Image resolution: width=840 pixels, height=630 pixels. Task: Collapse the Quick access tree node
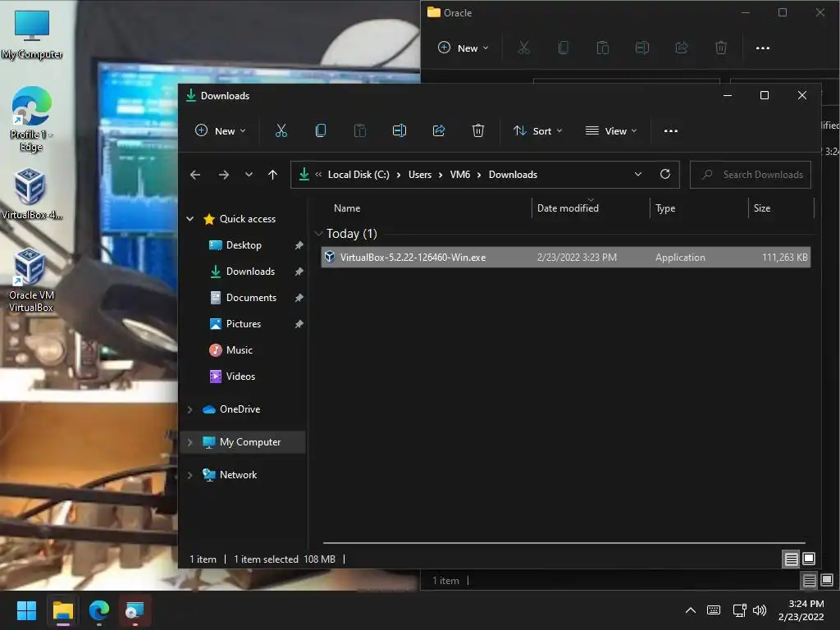pyautogui.click(x=189, y=218)
